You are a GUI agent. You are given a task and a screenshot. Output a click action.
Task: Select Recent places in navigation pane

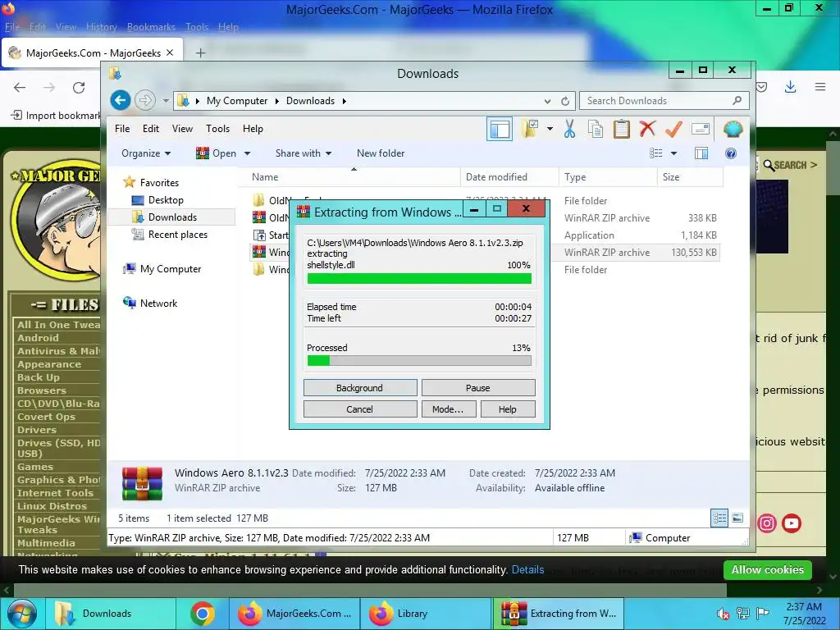pyautogui.click(x=177, y=235)
